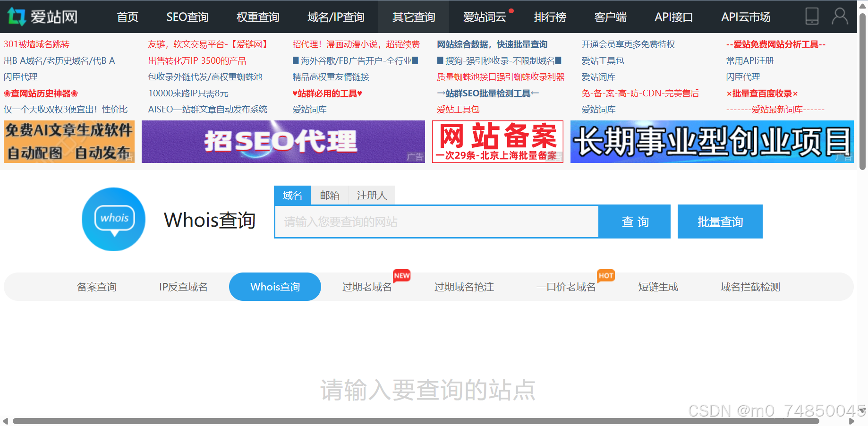Open the 出售转化万IP 3500的产品 link
Image resolution: width=868 pixels, height=426 pixels.
pos(197,60)
